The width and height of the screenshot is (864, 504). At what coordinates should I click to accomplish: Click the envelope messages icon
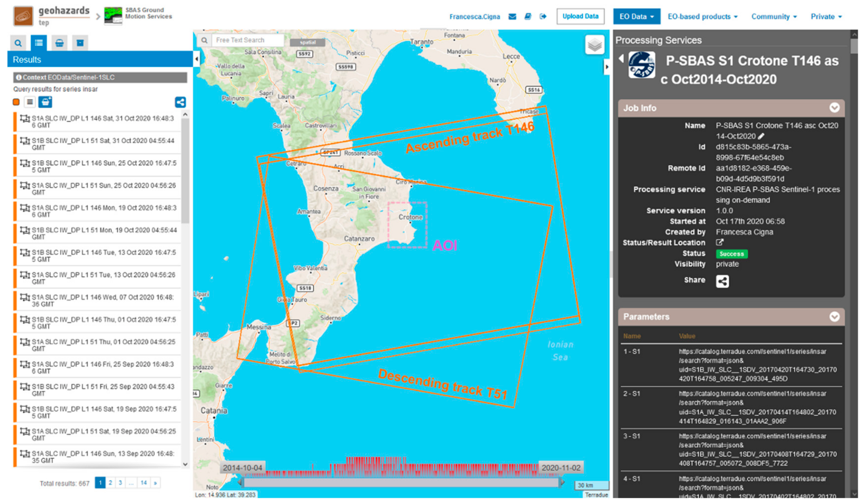(512, 16)
